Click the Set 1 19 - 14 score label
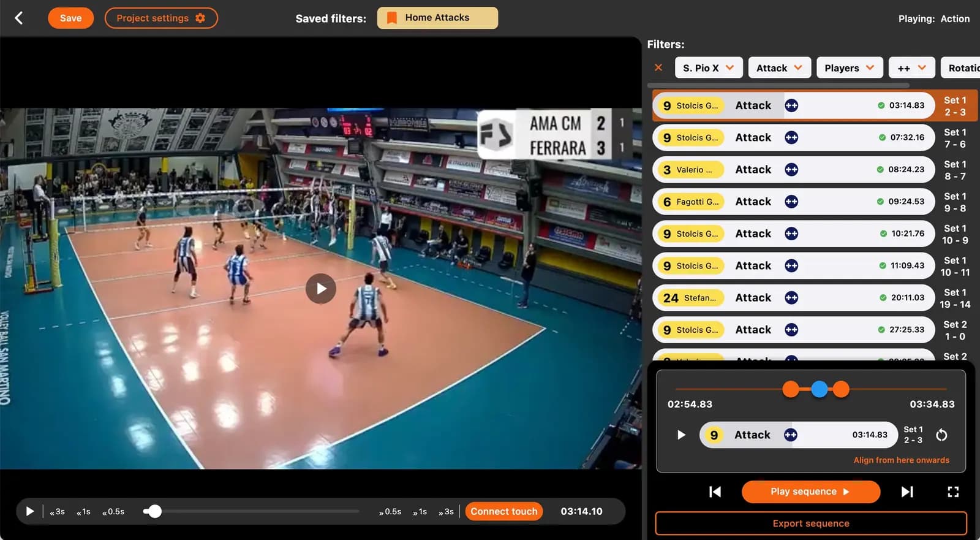The width and height of the screenshot is (980, 540). (955, 299)
